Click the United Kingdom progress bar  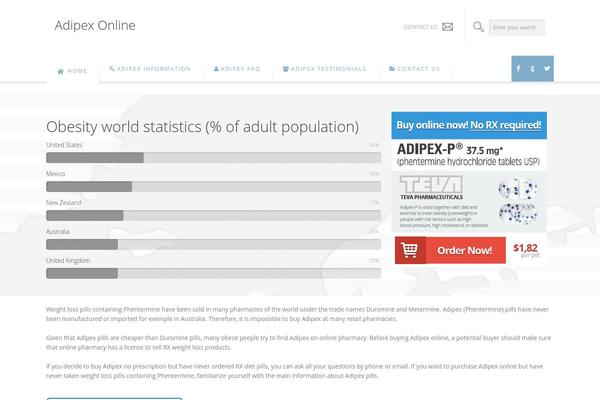[x=213, y=273]
